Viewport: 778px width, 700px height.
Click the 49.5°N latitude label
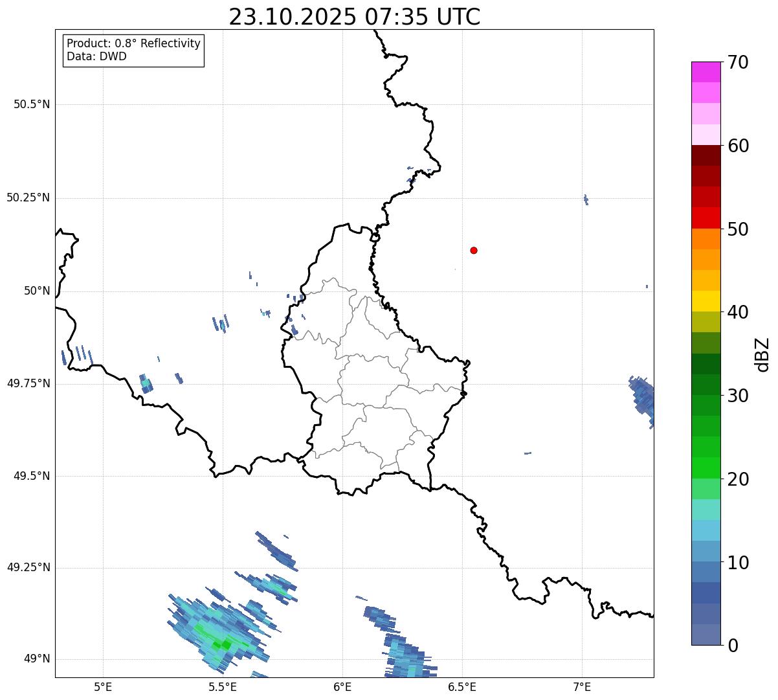[32, 476]
